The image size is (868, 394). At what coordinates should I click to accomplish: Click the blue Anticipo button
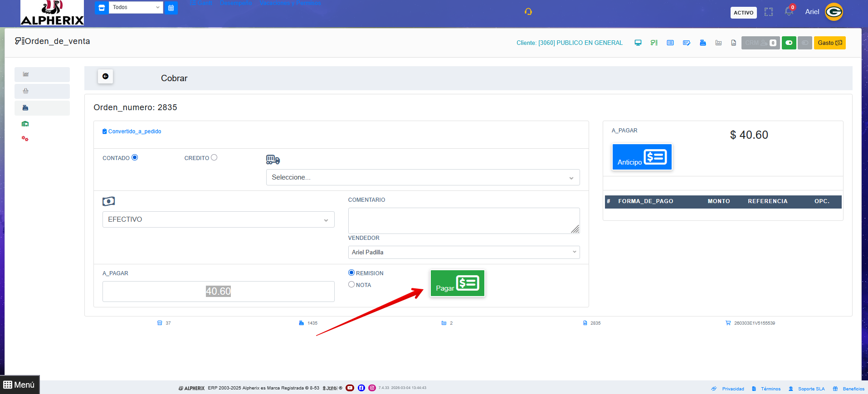642,157
